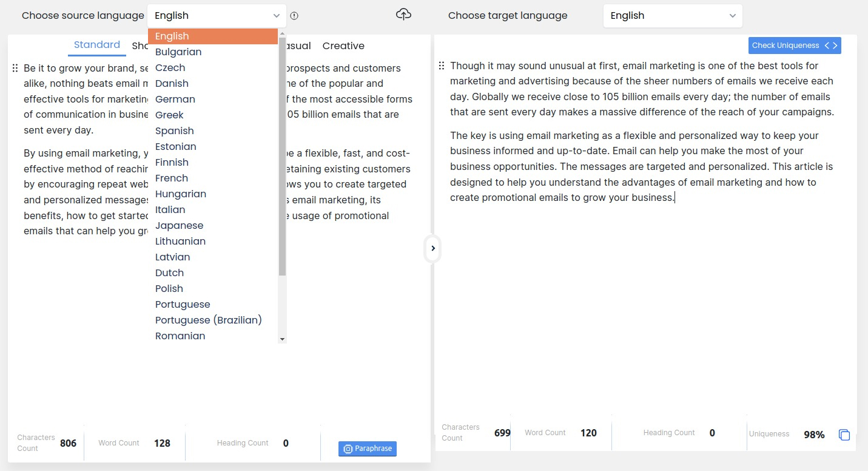The height and width of the screenshot is (471, 868).
Task: Go to next result using right chevron
Action: [835, 46]
